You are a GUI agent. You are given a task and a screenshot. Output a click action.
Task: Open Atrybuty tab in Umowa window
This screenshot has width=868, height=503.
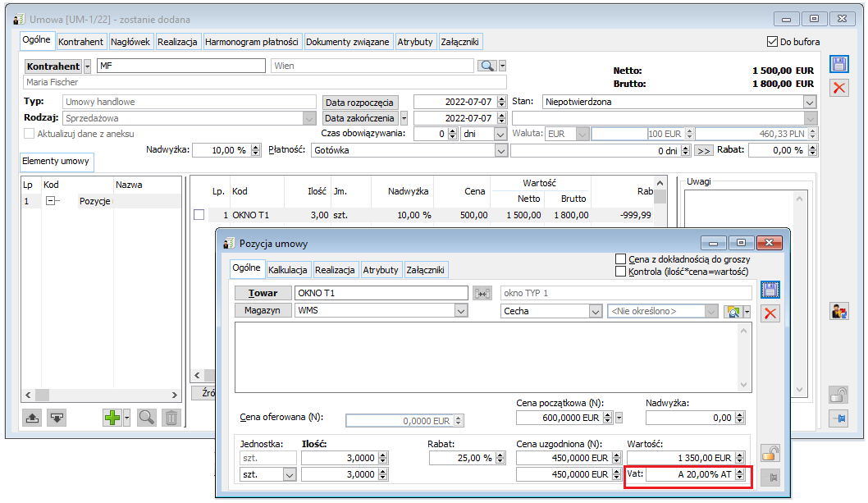(414, 42)
